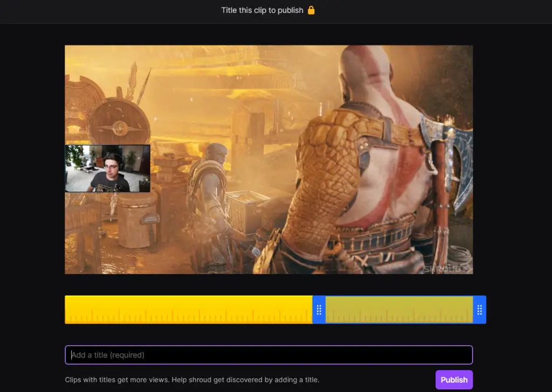
Task: Click the Publish button
Action: click(x=454, y=380)
